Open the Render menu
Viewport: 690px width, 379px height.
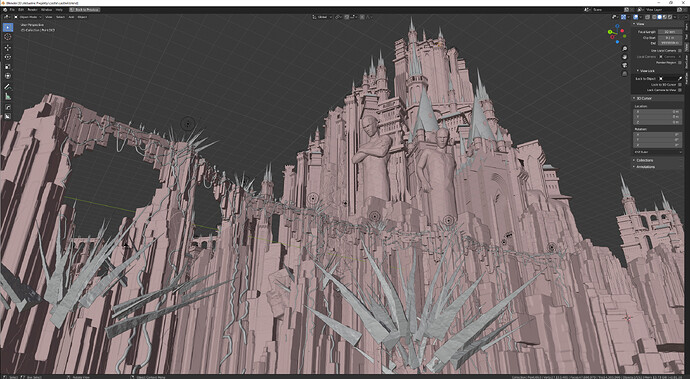33,9
